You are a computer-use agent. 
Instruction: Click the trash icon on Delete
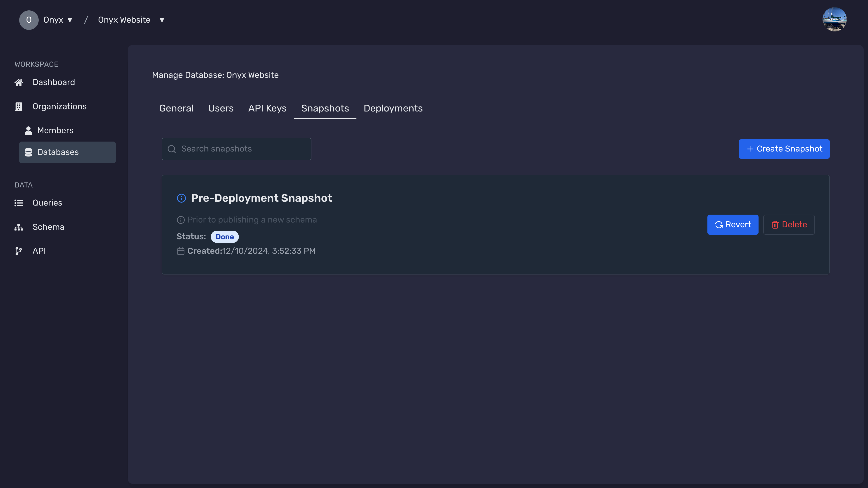pos(775,225)
